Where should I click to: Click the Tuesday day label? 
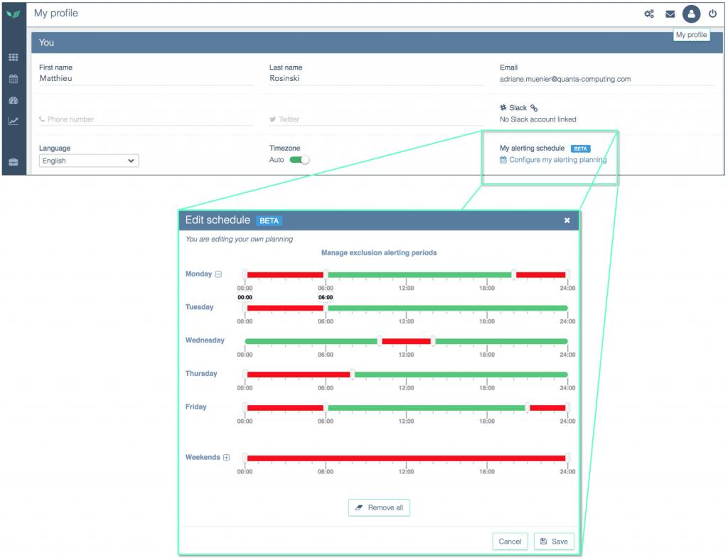click(x=199, y=307)
